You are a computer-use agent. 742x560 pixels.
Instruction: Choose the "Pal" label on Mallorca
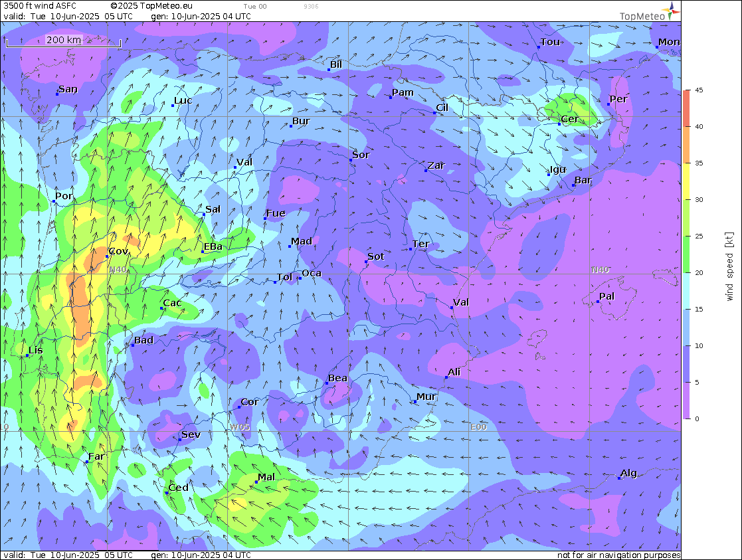pyautogui.click(x=606, y=296)
